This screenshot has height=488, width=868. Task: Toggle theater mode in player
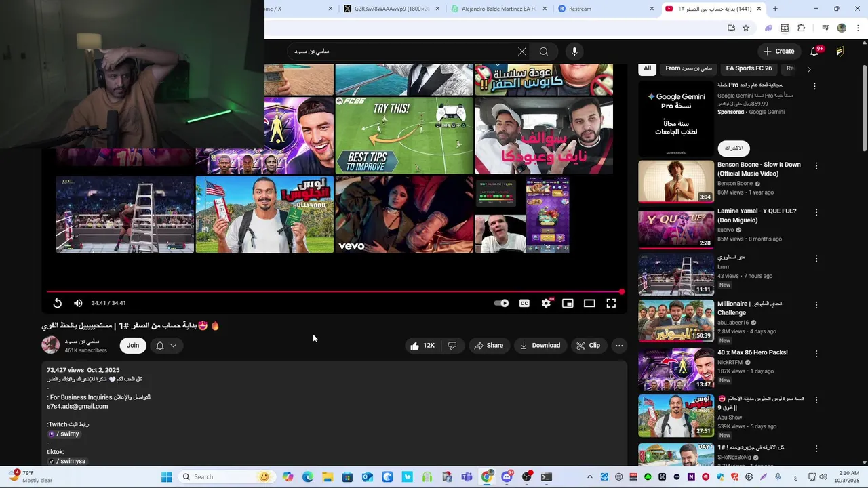tap(589, 303)
